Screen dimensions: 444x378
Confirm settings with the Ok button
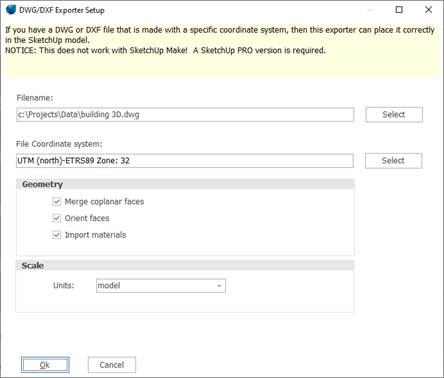(x=45, y=365)
